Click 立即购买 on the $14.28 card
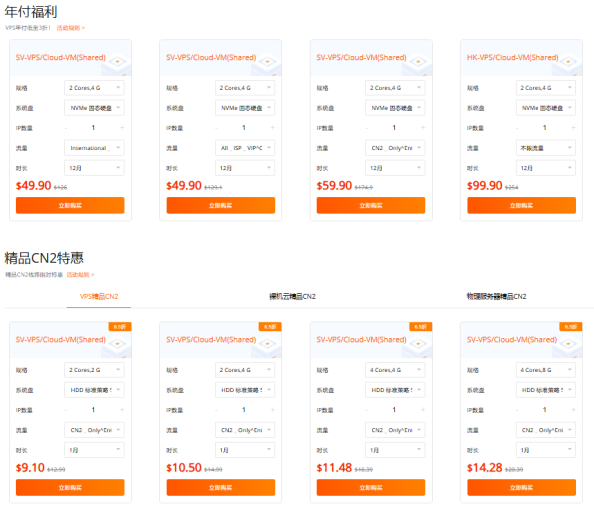The image size is (594, 511). coord(521,488)
